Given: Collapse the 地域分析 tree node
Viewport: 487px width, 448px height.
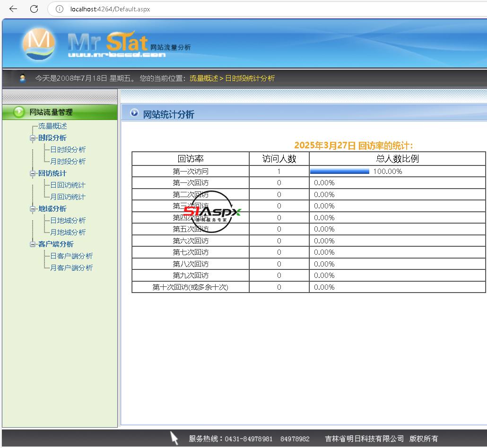Looking at the screenshot, I should click(33, 209).
